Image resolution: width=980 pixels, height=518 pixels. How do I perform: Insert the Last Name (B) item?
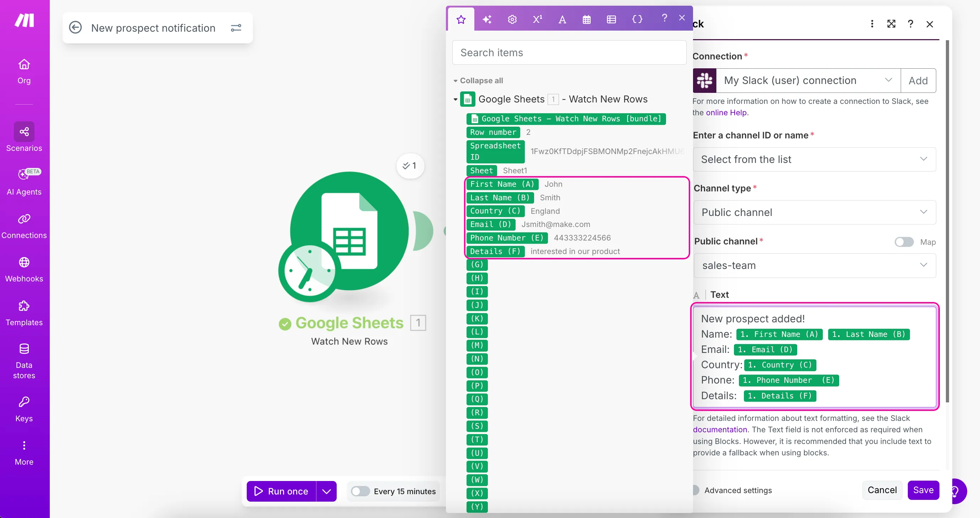tap(500, 197)
